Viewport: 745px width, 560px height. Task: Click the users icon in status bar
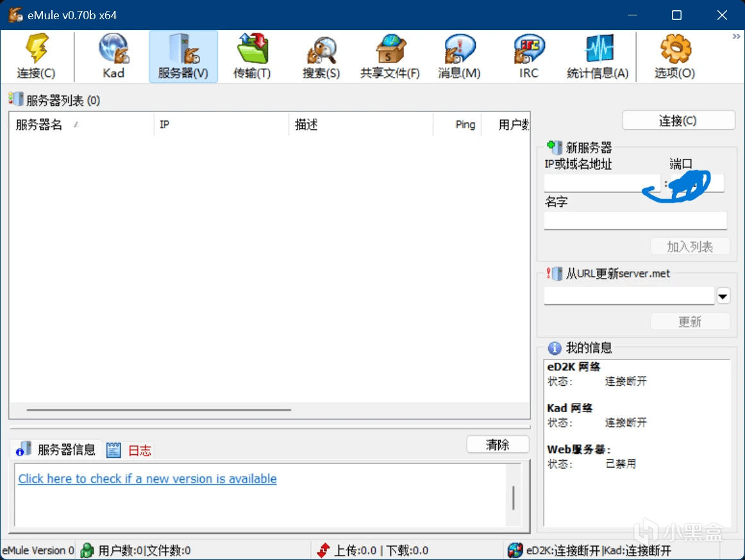click(x=87, y=550)
